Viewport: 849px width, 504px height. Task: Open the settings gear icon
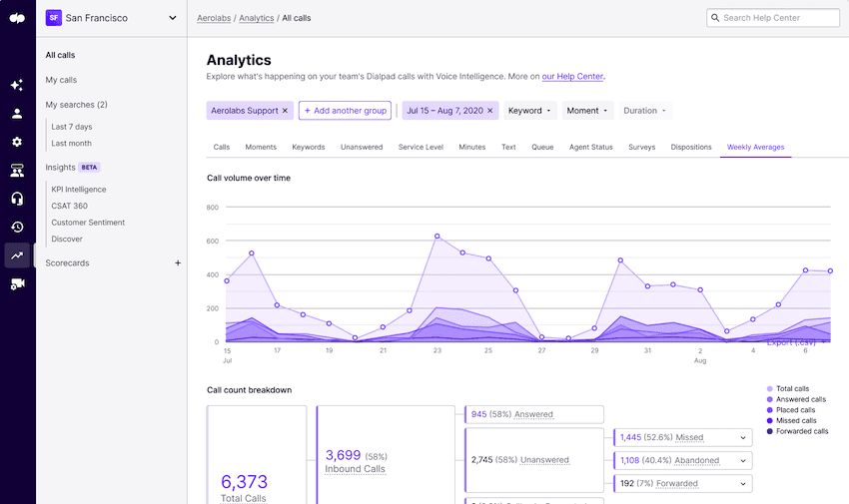tap(17, 142)
